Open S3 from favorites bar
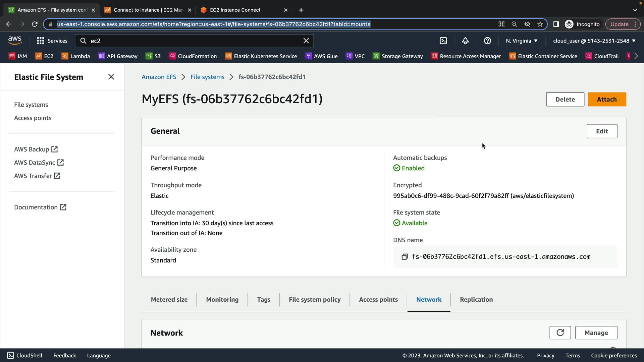644x362 pixels. (153, 56)
